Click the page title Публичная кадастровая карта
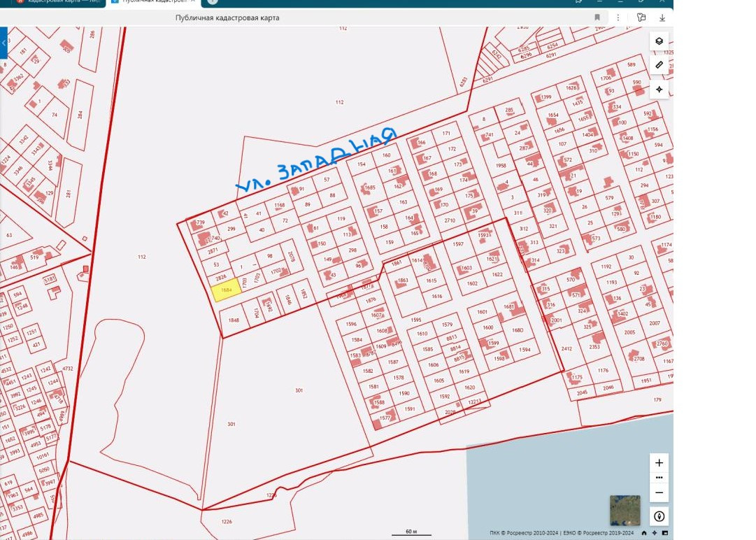Viewport: 756px width, 540px height. coord(227,18)
